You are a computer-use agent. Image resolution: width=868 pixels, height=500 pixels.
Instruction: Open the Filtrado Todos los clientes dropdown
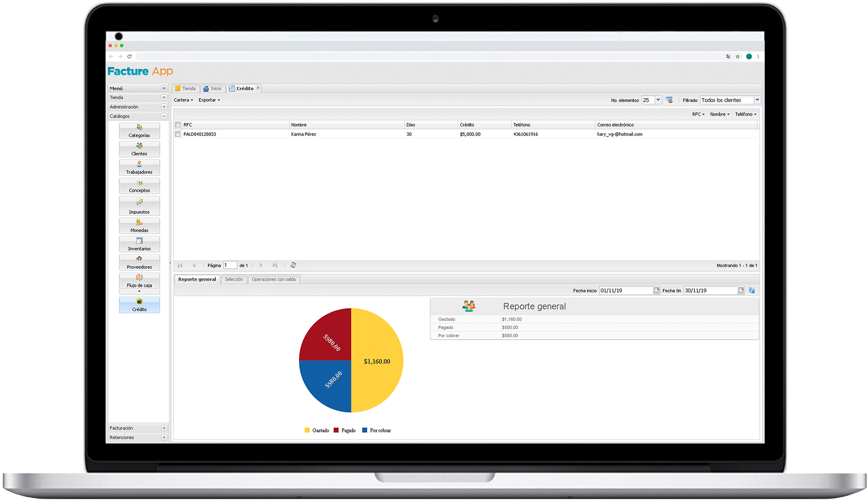point(757,100)
